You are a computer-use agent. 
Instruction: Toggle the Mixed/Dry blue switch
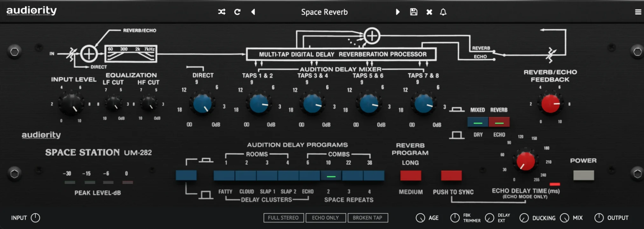click(478, 122)
